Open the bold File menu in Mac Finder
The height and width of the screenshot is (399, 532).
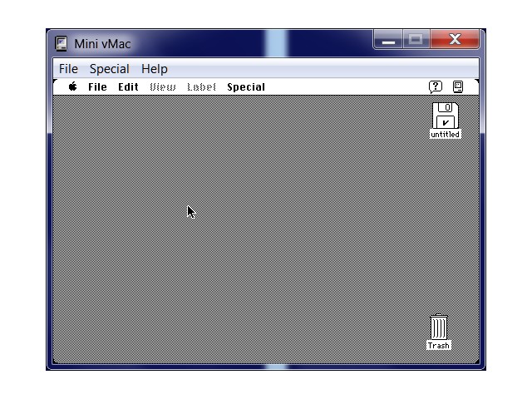click(x=97, y=87)
